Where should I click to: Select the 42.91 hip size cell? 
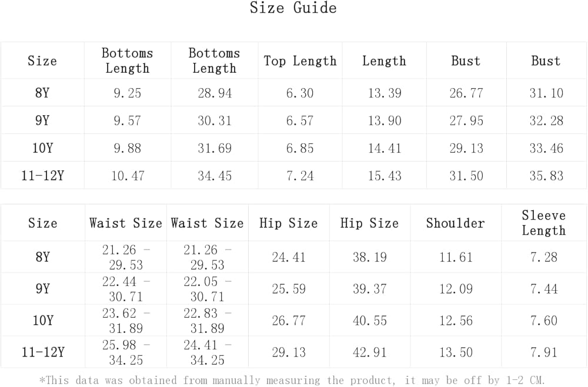coord(369,352)
